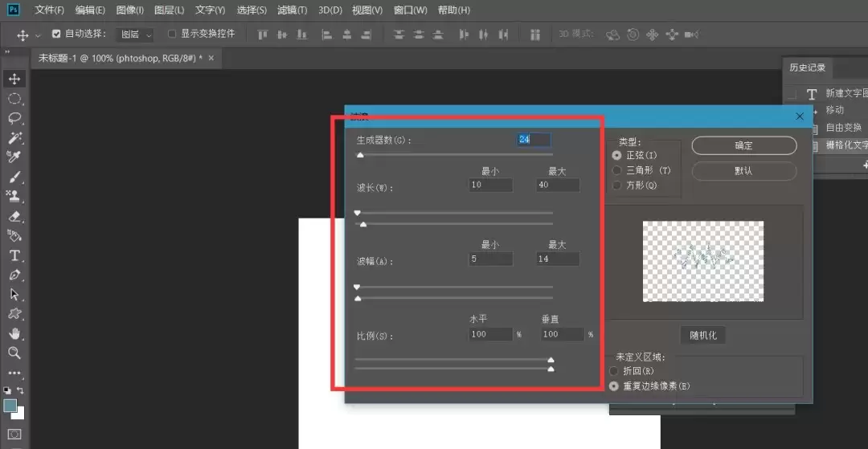The image size is (868, 449).
Task: Choose the 折回 undefined area option
Action: coord(613,371)
